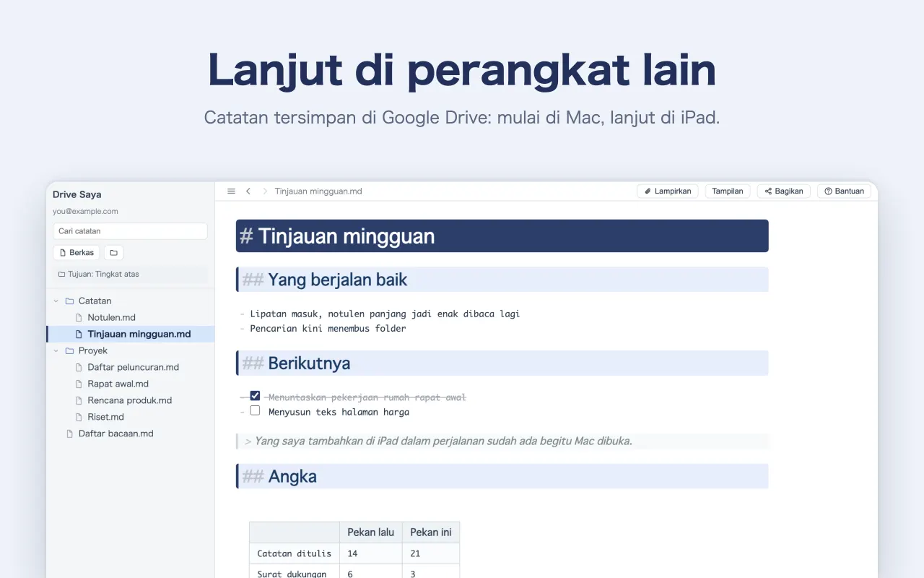Viewport: 924px width, 578px height.
Task: Click the Catatan folder icon
Action: [x=69, y=301]
